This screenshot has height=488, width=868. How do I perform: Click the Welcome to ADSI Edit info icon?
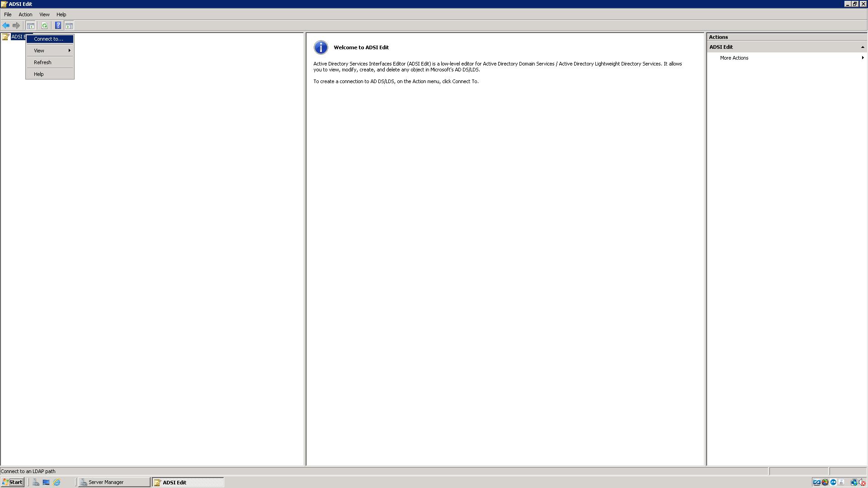tap(321, 47)
